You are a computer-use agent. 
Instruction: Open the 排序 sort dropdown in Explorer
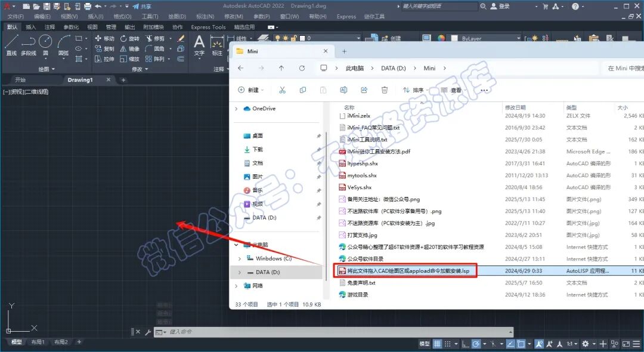[416, 90]
